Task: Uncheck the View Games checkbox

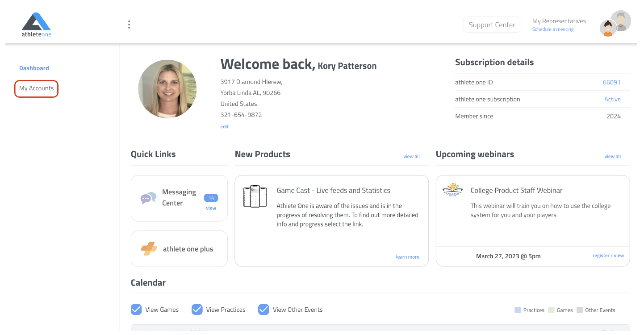Action: coord(136,310)
